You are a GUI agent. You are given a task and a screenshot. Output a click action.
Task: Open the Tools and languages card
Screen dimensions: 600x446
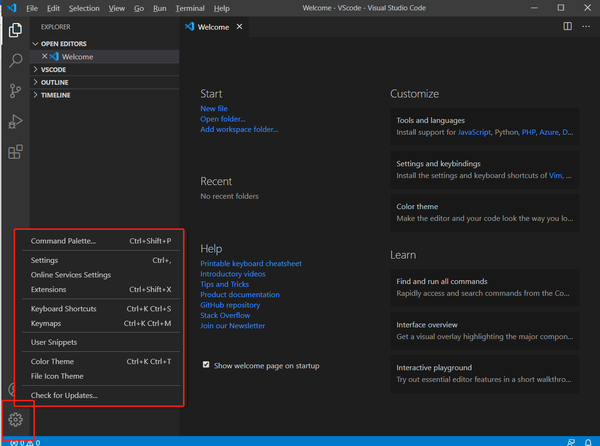[x=484, y=126]
